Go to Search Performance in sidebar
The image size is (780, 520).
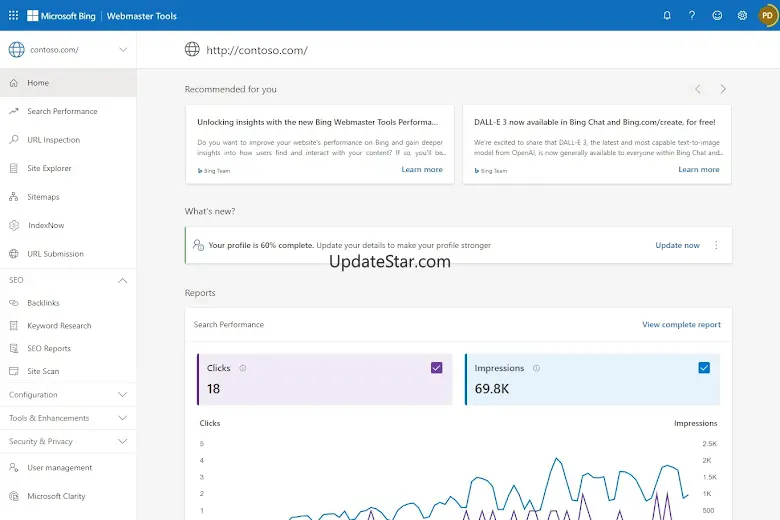[62, 111]
